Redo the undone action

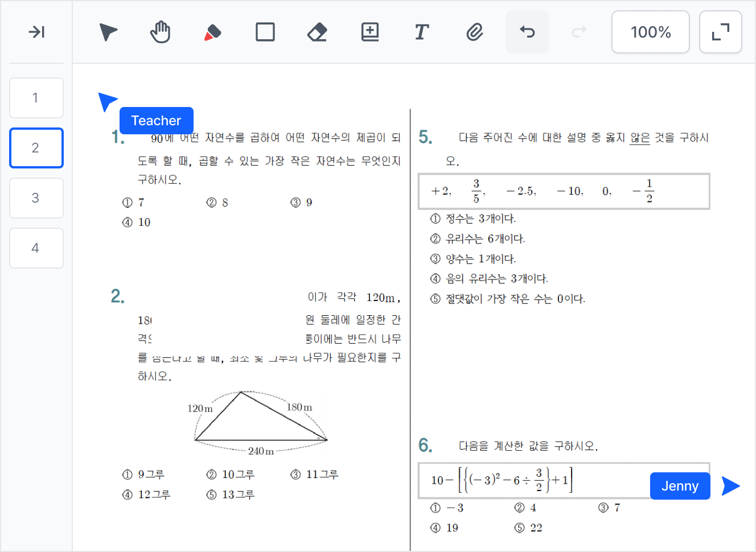click(579, 32)
